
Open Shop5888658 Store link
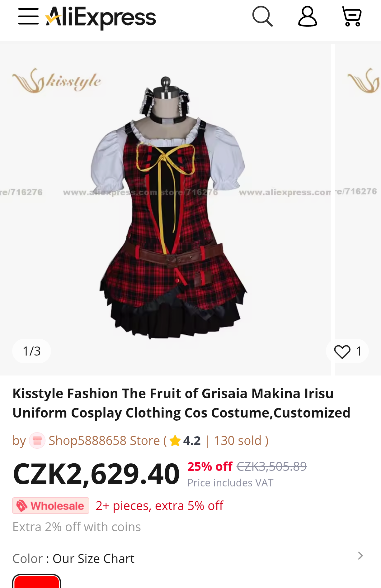(x=104, y=441)
